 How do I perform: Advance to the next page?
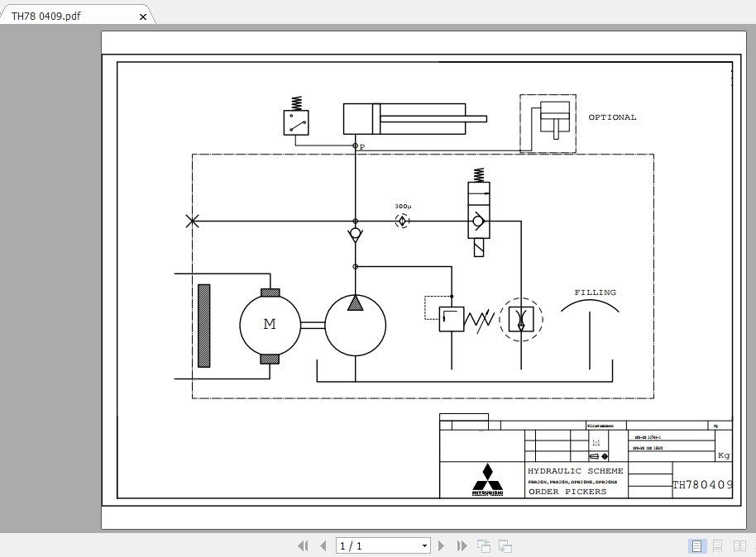click(441, 545)
